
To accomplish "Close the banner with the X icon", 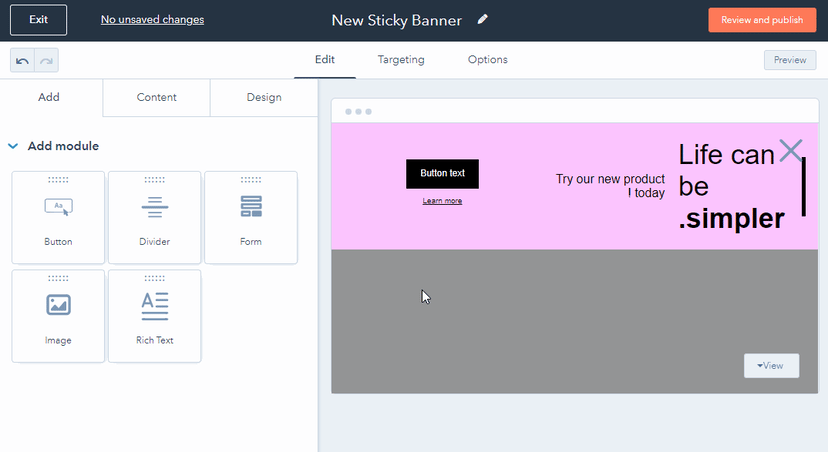I will [791, 150].
